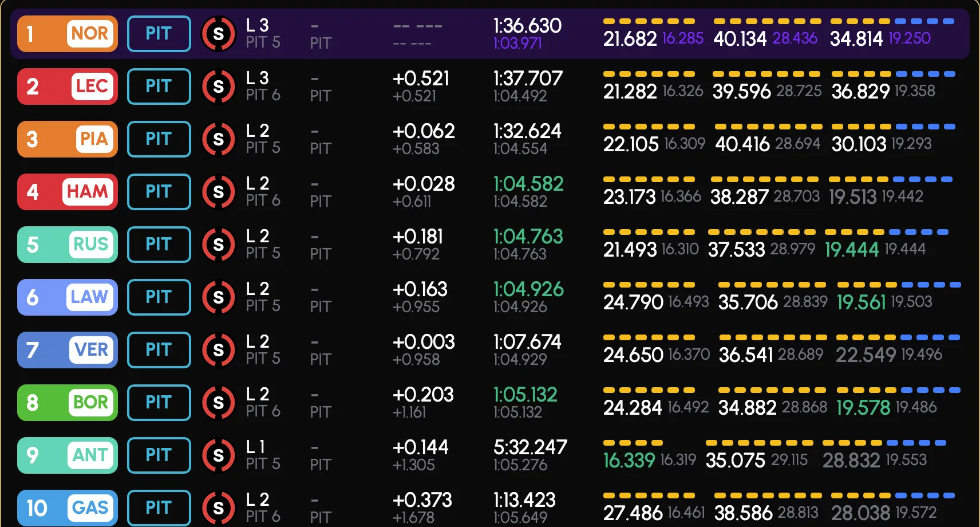Click the soft tyre icon in PIA's row
This screenshot has height=527, width=980.
[x=218, y=139]
